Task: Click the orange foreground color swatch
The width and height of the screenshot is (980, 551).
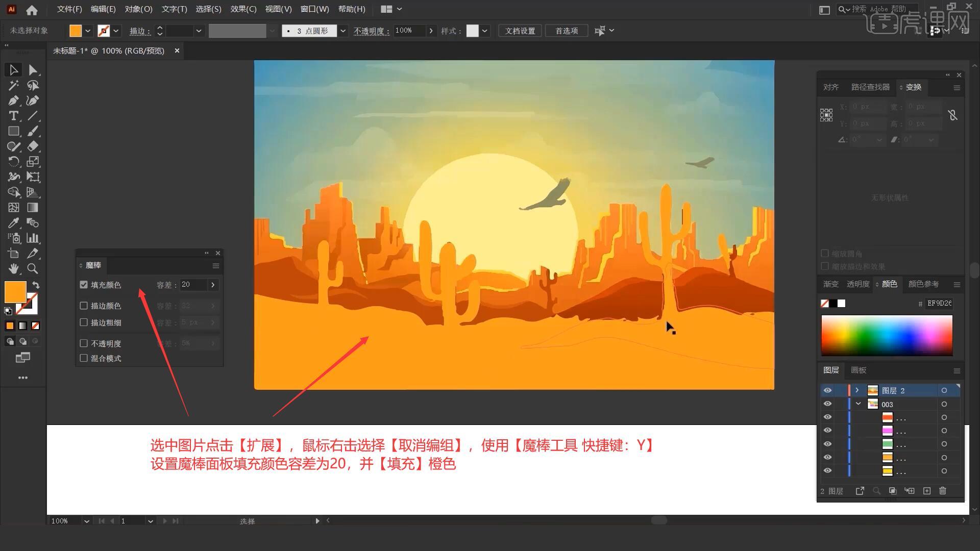Action: 15,291
